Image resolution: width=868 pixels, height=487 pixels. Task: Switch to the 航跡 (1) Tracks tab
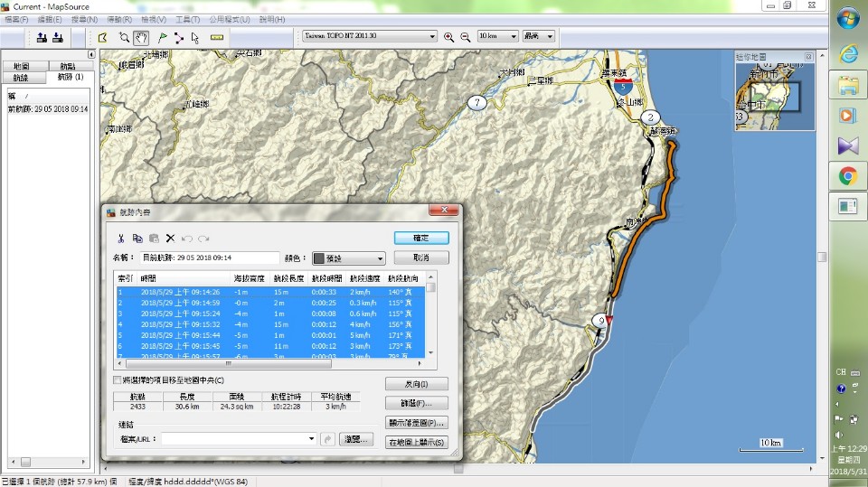tap(71, 77)
